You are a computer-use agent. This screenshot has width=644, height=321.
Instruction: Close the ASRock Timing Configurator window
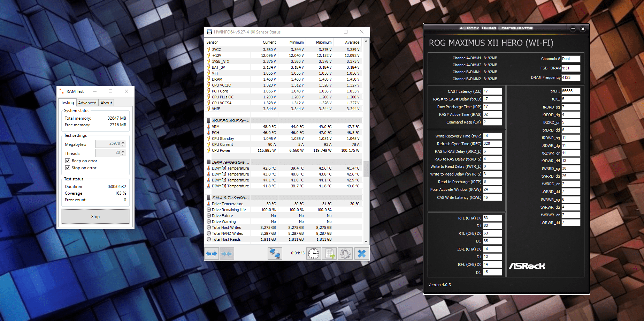coord(583,29)
